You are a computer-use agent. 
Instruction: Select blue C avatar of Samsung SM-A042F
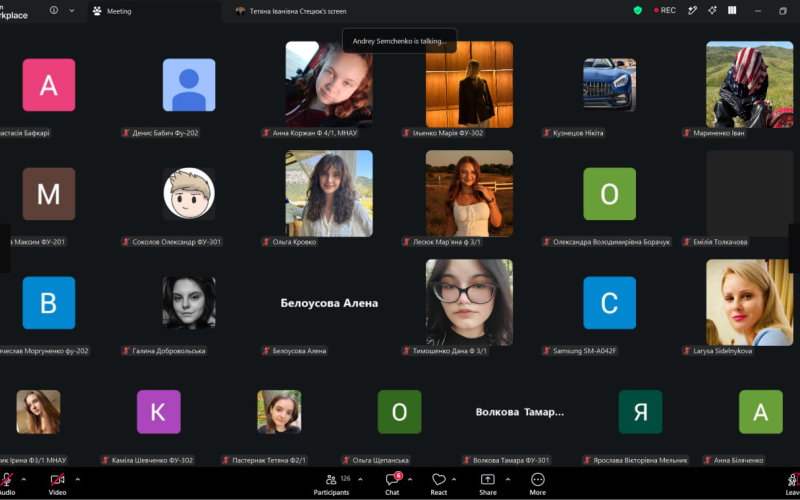pyautogui.click(x=610, y=303)
